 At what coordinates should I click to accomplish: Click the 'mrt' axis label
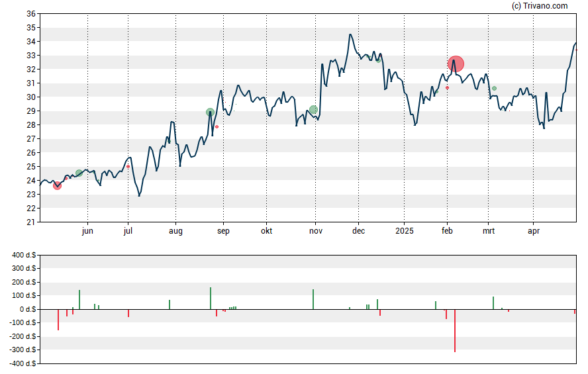tap(488, 231)
